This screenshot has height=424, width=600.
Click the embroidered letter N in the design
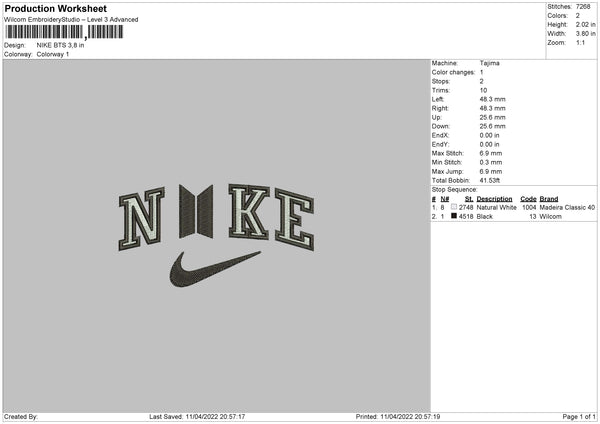point(142,219)
